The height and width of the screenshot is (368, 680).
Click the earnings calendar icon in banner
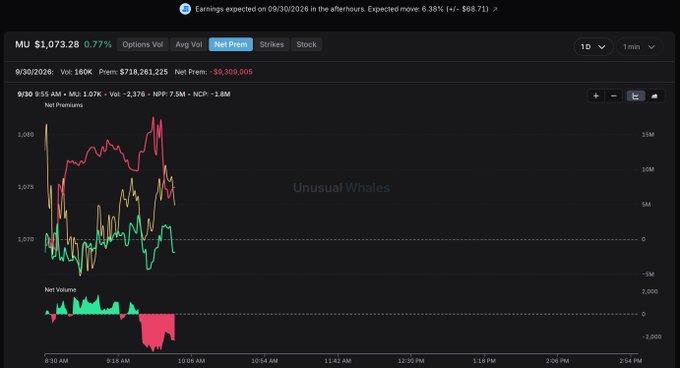coord(185,9)
